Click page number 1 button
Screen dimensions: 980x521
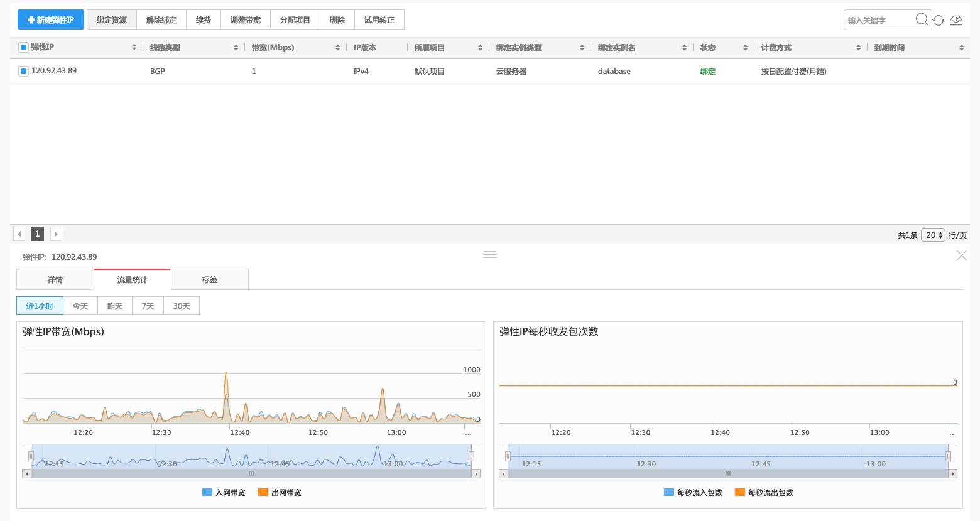[37, 234]
